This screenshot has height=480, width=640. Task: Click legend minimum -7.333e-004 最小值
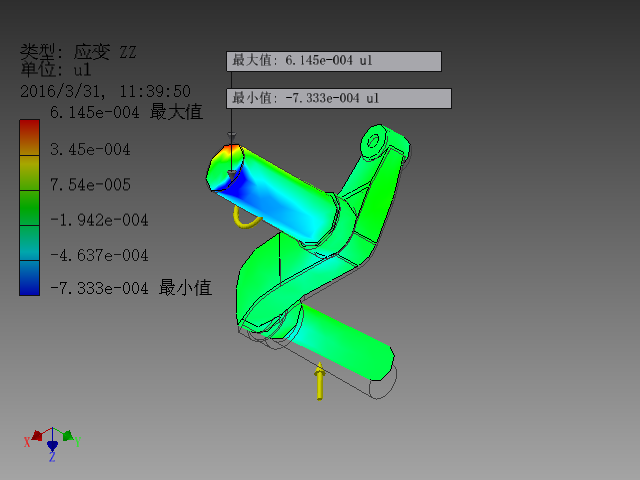point(131,288)
